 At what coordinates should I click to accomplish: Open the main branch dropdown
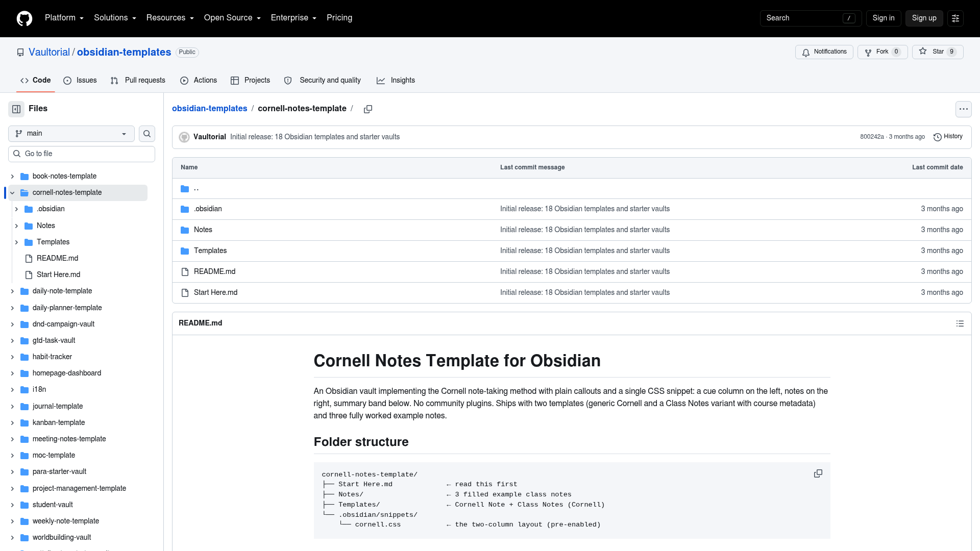(x=71, y=134)
